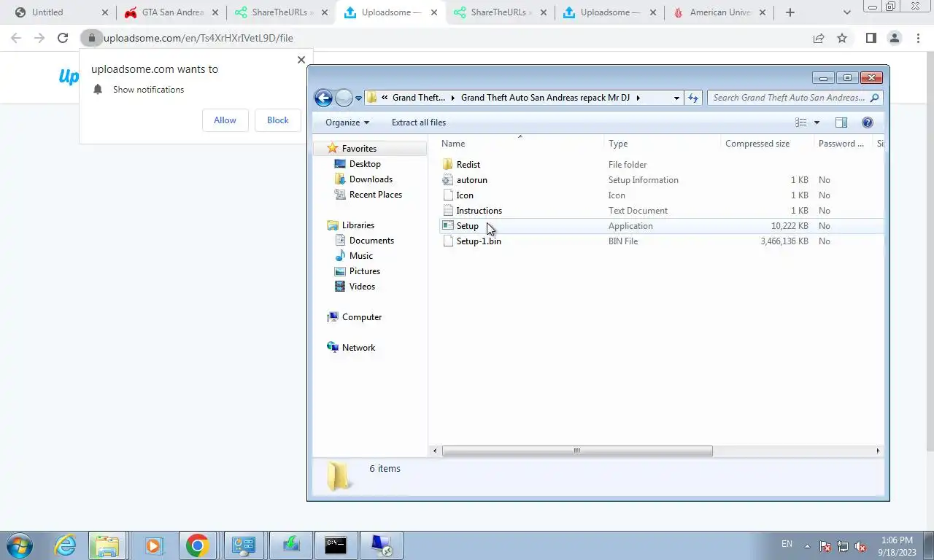Go back in Explorer window
This screenshot has width=934, height=560.
pyautogui.click(x=323, y=98)
